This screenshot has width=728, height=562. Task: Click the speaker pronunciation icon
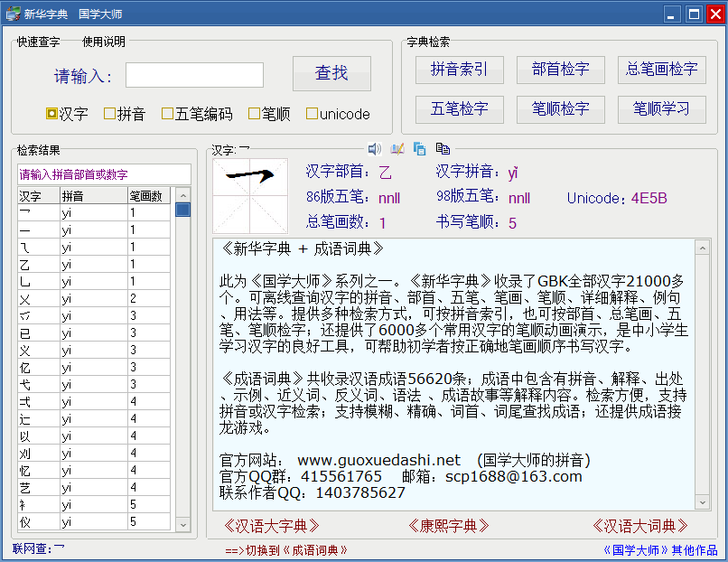[375, 148]
